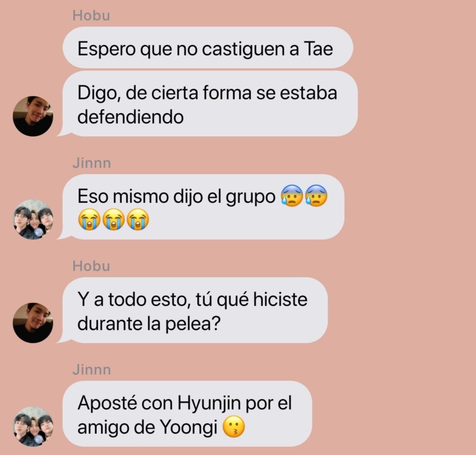Tap the topmost 'Hobu' sender name
Screen dimensions: 476x455
click(x=91, y=16)
